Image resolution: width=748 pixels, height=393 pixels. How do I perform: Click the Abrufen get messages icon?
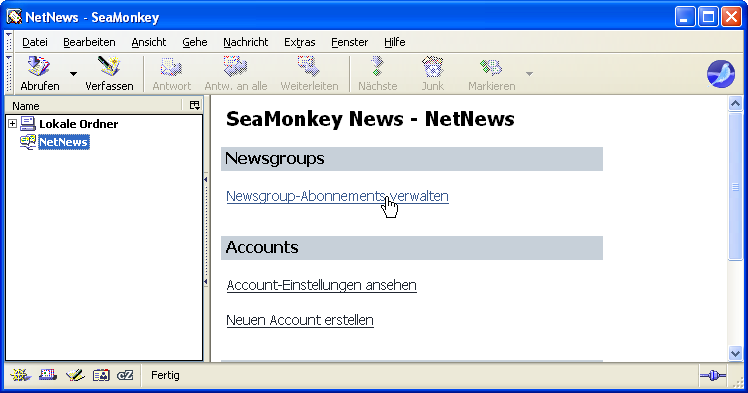point(39,67)
